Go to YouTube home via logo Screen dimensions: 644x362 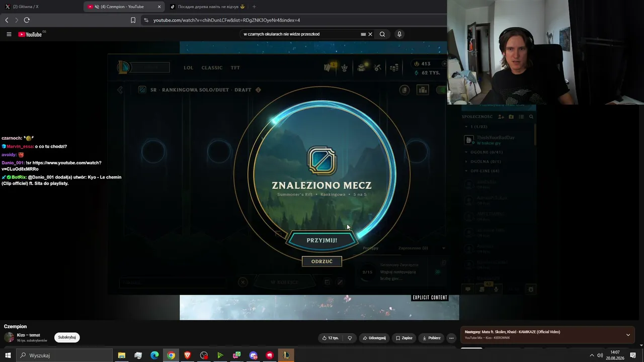(x=30, y=34)
